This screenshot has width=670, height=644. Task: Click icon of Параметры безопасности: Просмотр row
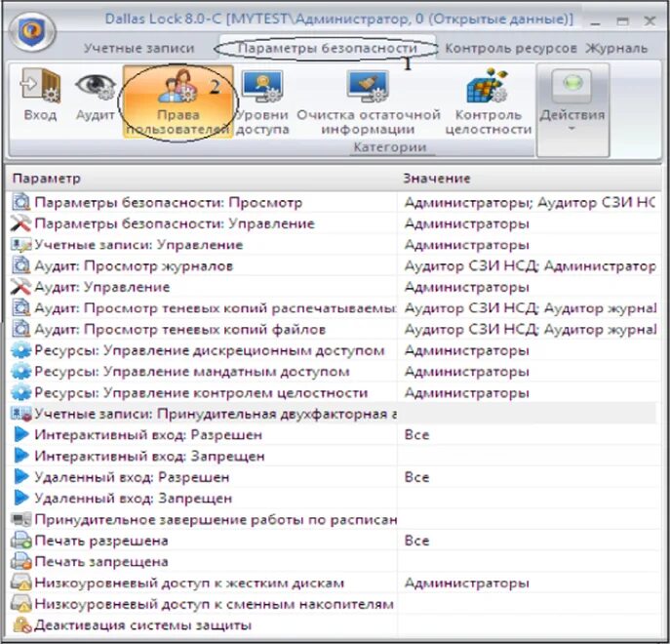[x=20, y=202]
